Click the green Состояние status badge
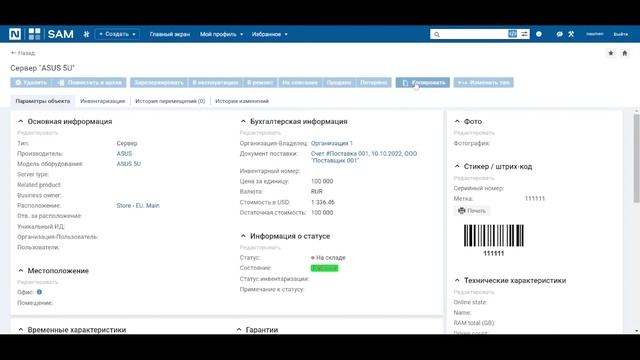Viewport: 640px width, 360px height. click(x=324, y=268)
